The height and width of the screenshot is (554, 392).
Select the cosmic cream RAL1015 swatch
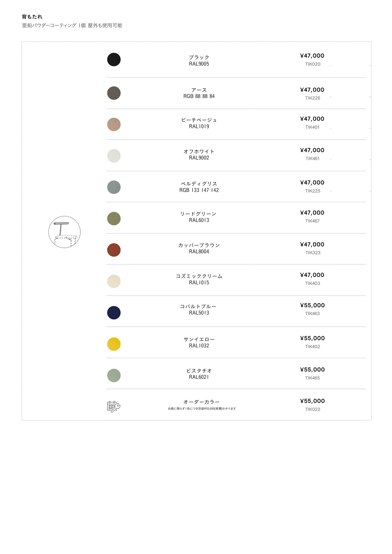pyautogui.click(x=114, y=281)
